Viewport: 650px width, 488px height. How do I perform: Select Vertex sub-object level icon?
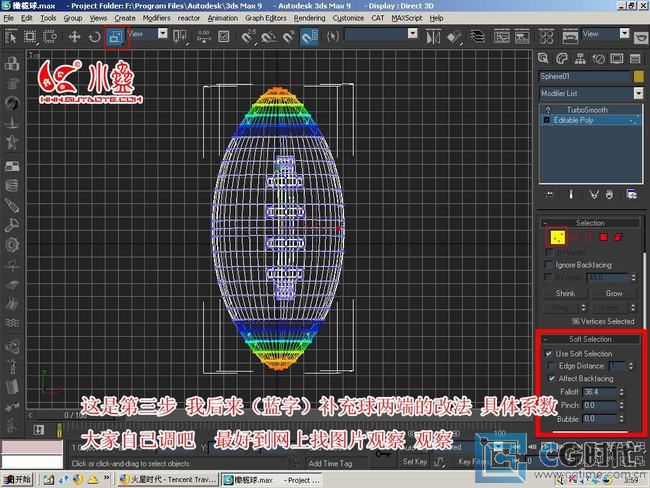pyautogui.click(x=557, y=237)
